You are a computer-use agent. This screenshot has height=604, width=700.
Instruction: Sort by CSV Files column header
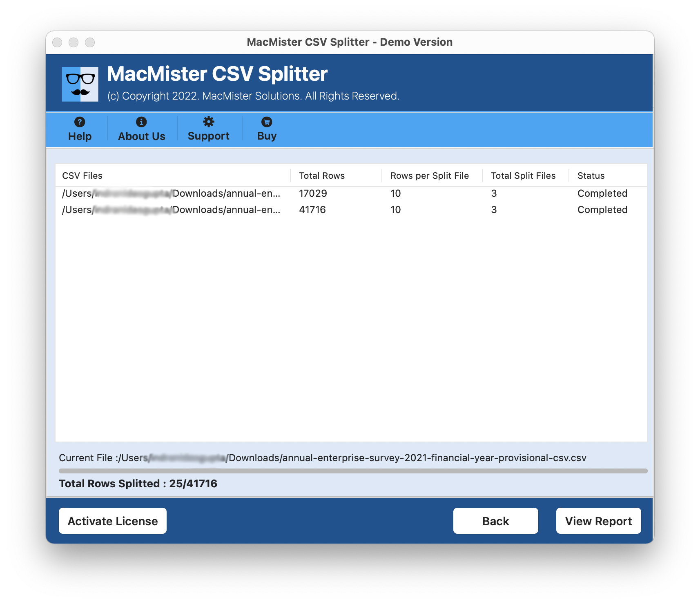coord(82,175)
